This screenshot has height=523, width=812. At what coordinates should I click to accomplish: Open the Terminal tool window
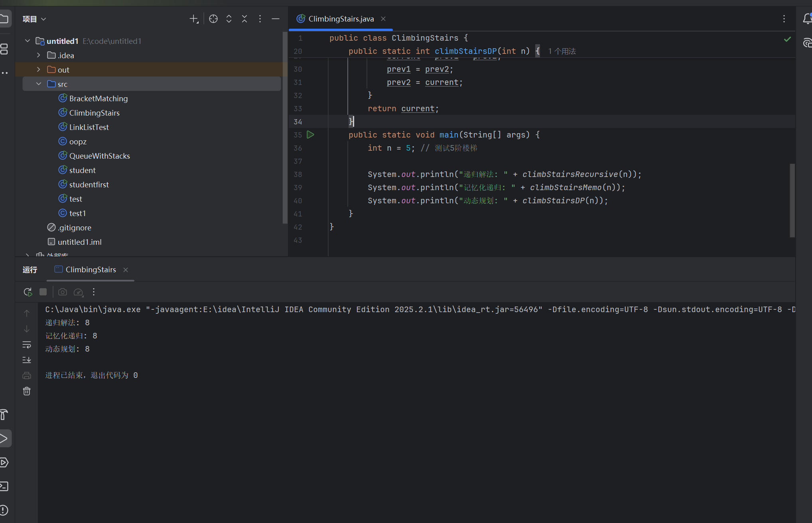4,486
